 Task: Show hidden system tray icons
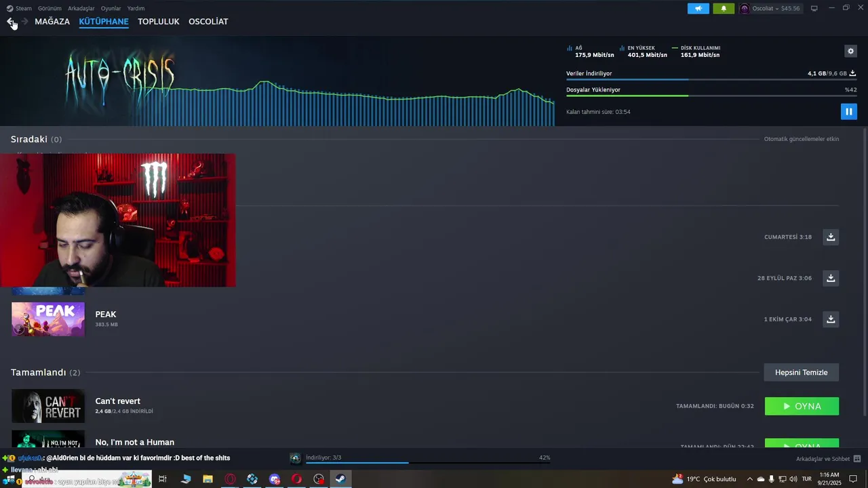click(x=749, y=479)
